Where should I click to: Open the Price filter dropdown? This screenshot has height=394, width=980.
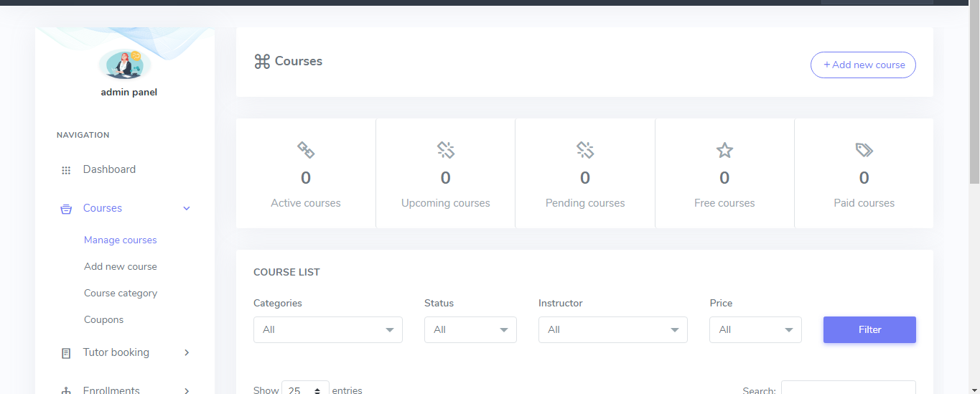click(x=755, y=329)
